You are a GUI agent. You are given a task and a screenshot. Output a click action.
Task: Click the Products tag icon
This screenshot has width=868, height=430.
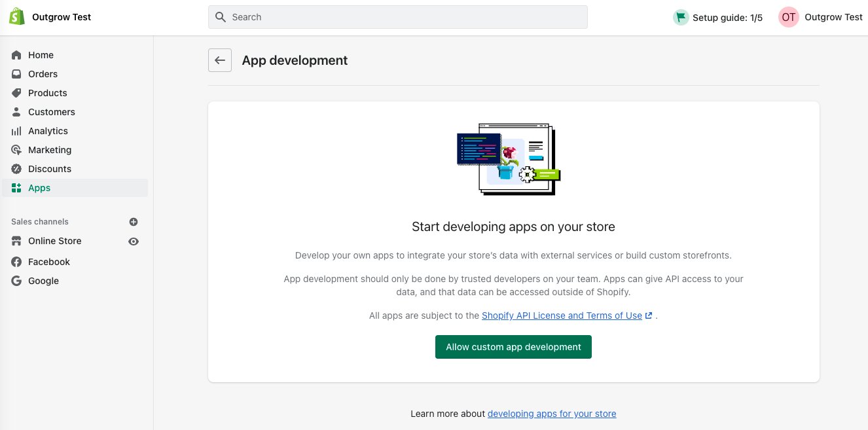pyautogui.click(x=16, y=93)
